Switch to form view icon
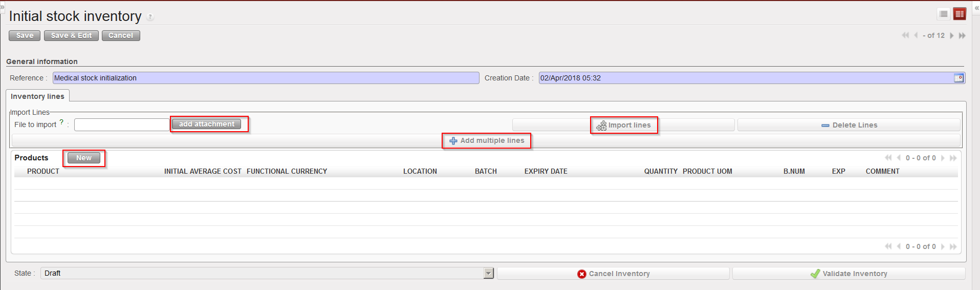Screen dimensions: 980x290 tap(960, 14)
